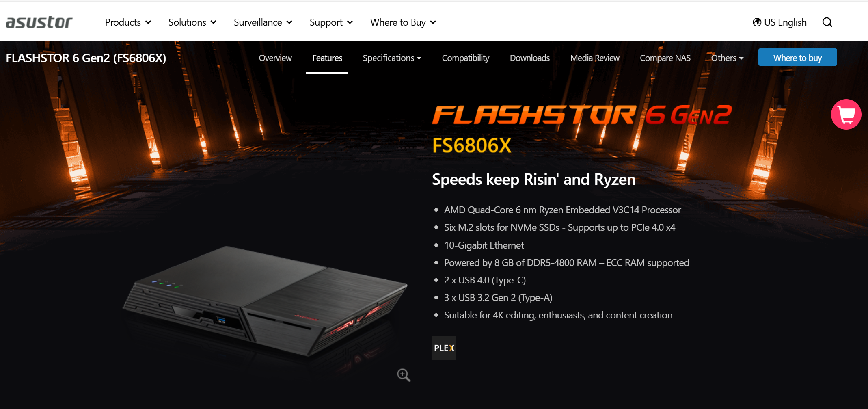Screen dimensions: 868x409
Task: Zoom product image with magnifier icon
Action: [404, 375]
